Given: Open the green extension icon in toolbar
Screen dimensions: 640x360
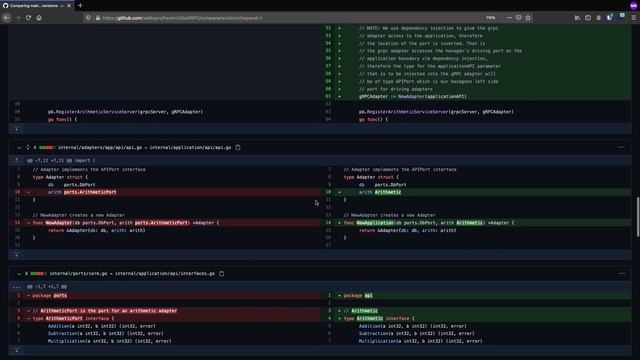Looking at the screenshot, I should coord(622,15).
